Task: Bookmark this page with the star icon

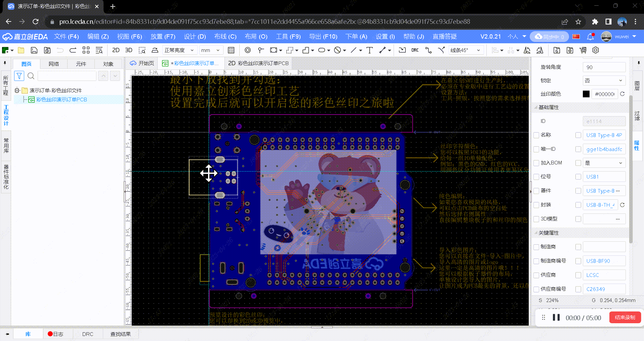Action: (578, 21)
